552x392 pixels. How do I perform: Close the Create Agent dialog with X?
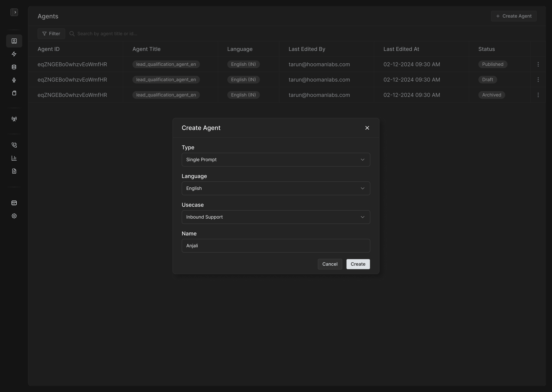pos(367,128)
